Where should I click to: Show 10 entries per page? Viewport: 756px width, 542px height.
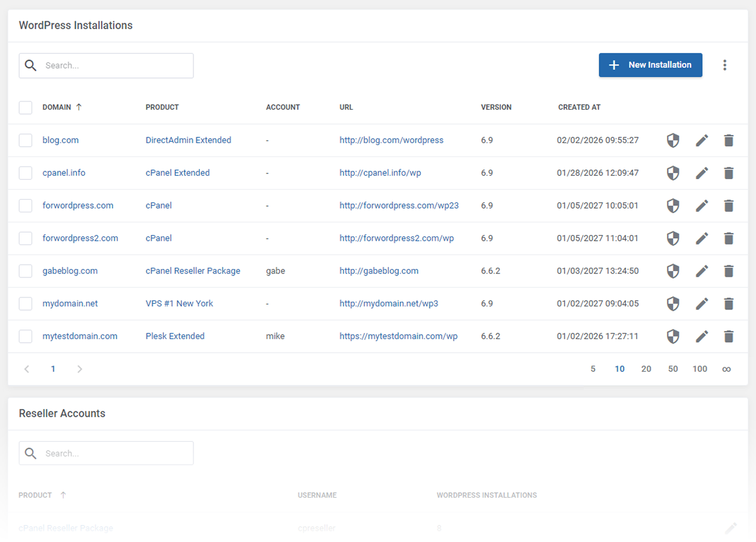(620, 369)
